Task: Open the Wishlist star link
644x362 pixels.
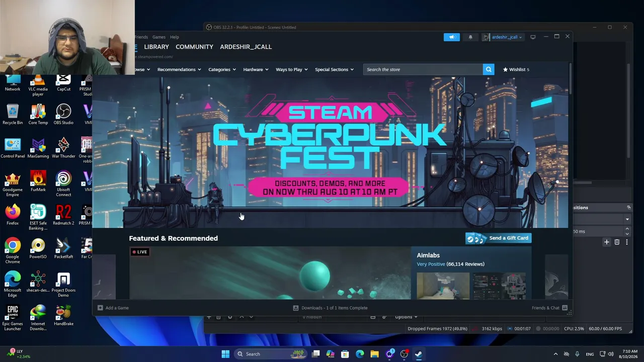Action: click(516, 69)
